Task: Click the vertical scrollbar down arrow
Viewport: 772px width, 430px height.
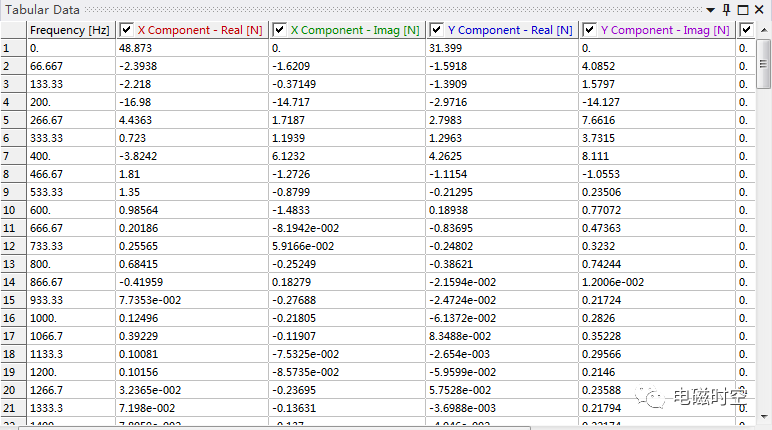Action: [x=764, y=417]
